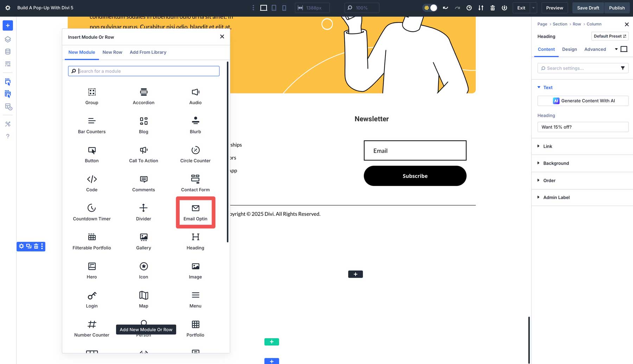Expand the Background settings section
Screen dimensions: 633x364
[556, 163]
